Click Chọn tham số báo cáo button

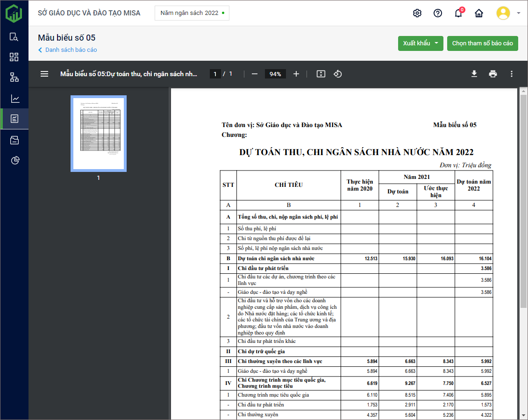tap(482, 43)
